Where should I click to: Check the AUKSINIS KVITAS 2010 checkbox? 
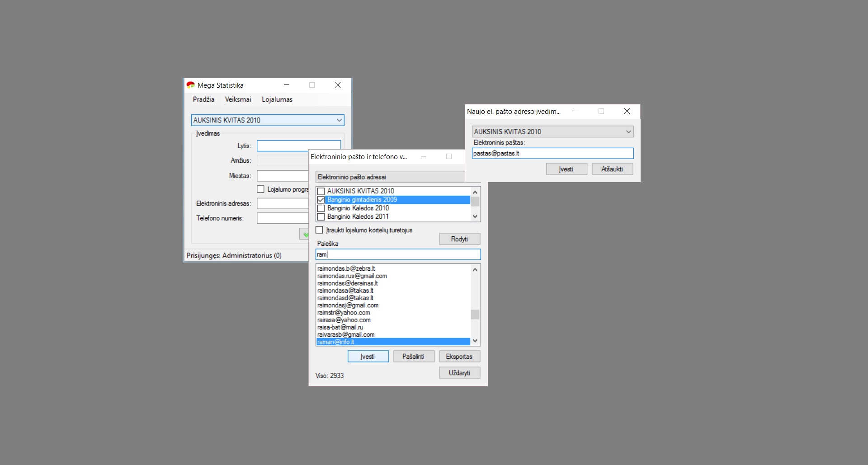[x=321, y=191]
